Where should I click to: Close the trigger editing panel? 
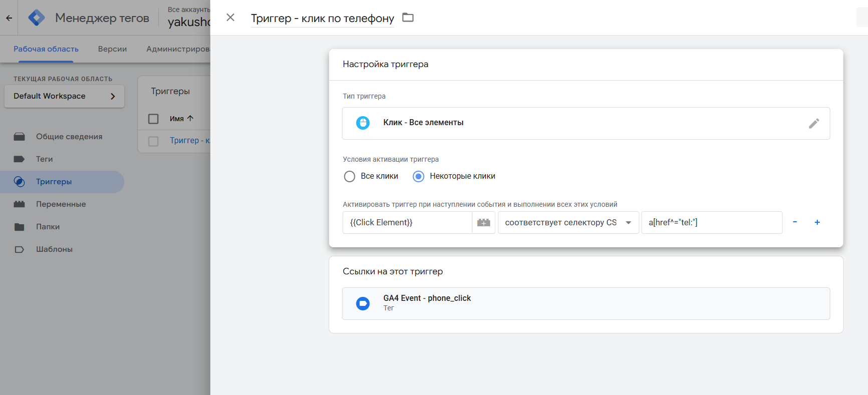231,18
